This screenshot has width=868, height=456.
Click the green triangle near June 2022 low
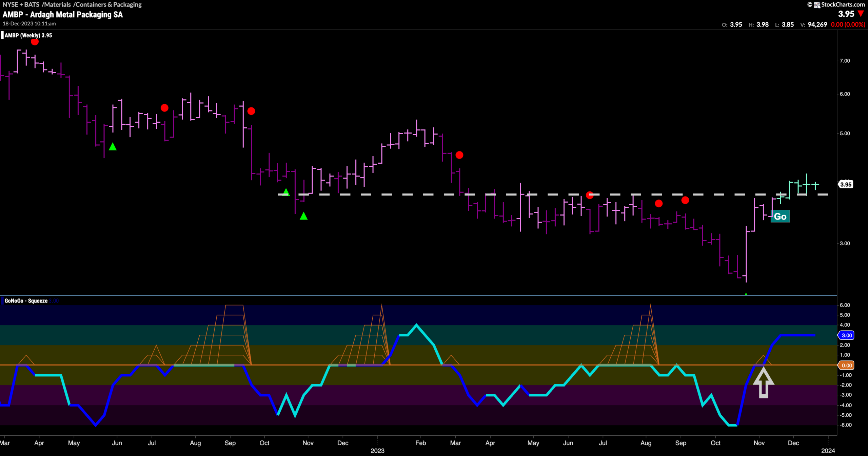pos(113,147)
